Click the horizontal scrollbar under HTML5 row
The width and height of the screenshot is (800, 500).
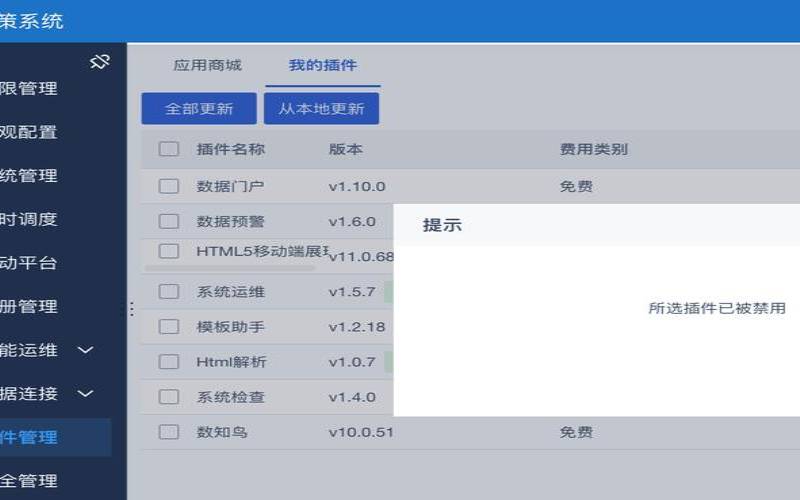pos(230,267)
